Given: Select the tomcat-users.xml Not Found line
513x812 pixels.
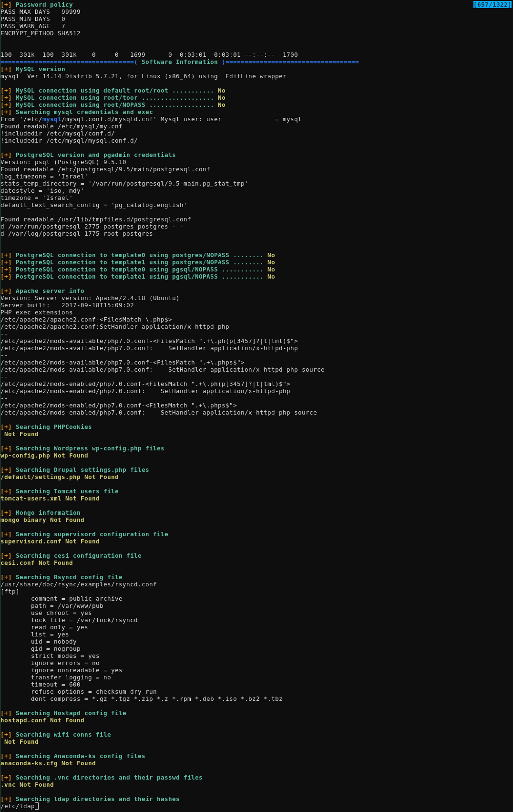Looking at the screenshot, I should [50, 499].
